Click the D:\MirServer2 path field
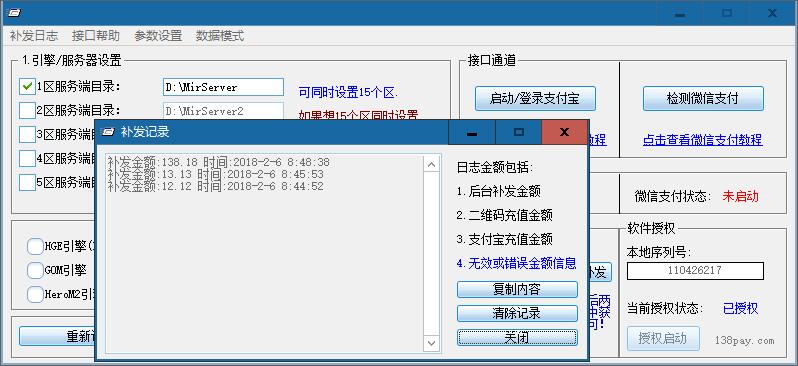This screenshot has height=366, width=798. (223, 110)
